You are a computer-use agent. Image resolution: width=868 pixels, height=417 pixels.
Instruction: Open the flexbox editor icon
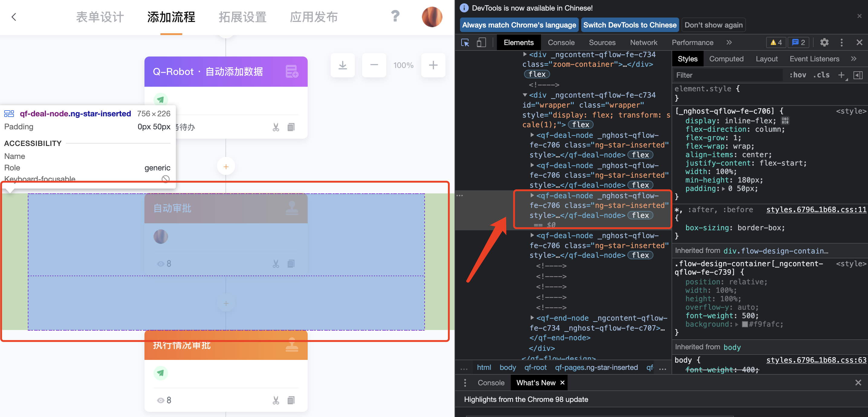coord(785,121)
